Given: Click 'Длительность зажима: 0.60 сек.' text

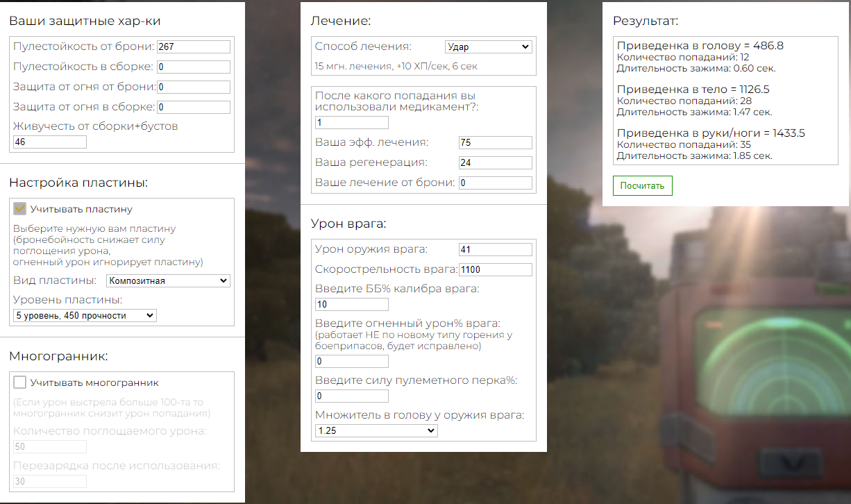Looking at the screenshot, I should [x=696, y=68].
